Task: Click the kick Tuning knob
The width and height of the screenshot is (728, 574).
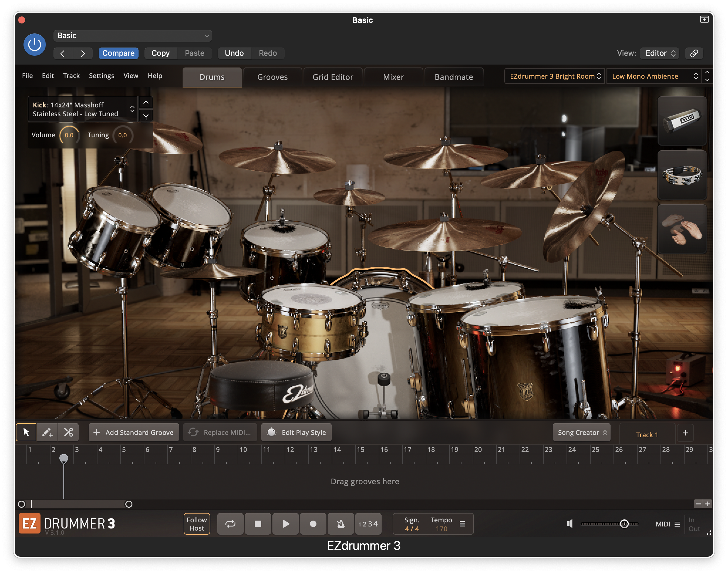Action: pyautogui.click(x=123, y=135)
